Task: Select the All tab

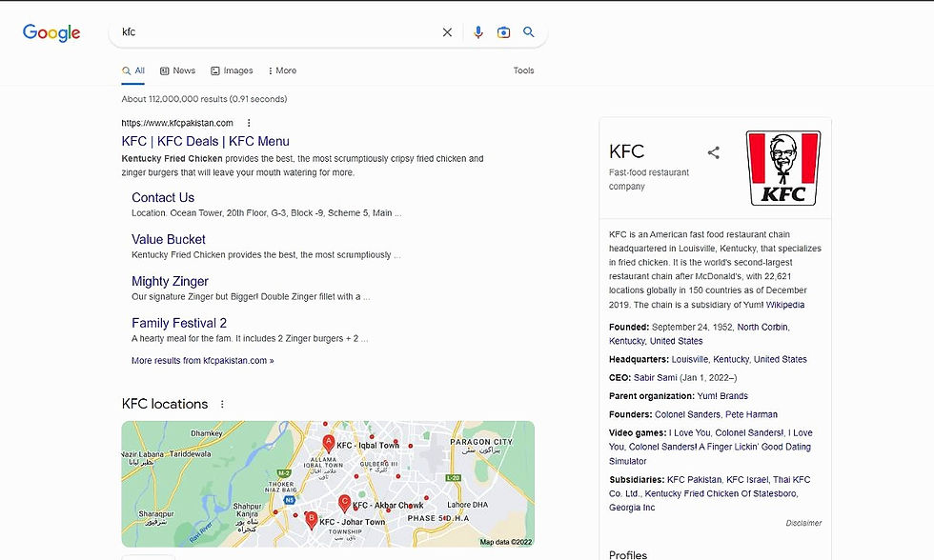Action: [x=133, y=70]
